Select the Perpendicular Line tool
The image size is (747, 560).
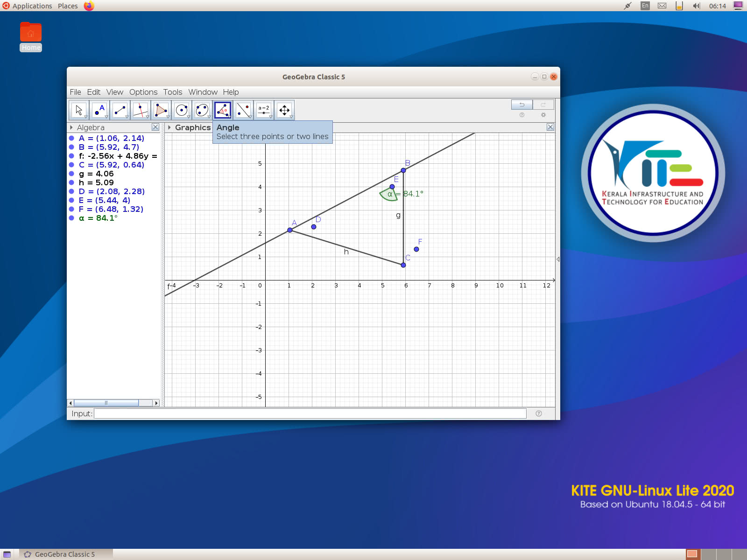point(141,110)
